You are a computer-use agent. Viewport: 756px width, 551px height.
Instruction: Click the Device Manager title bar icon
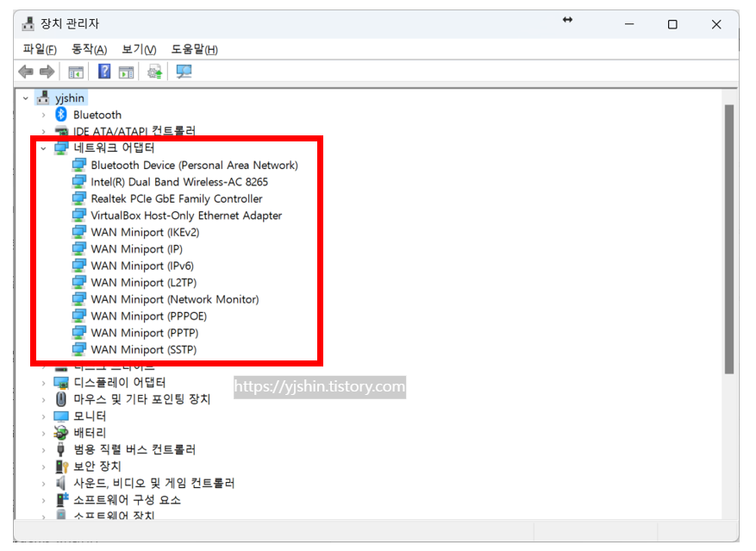click(x=28, y=23)
